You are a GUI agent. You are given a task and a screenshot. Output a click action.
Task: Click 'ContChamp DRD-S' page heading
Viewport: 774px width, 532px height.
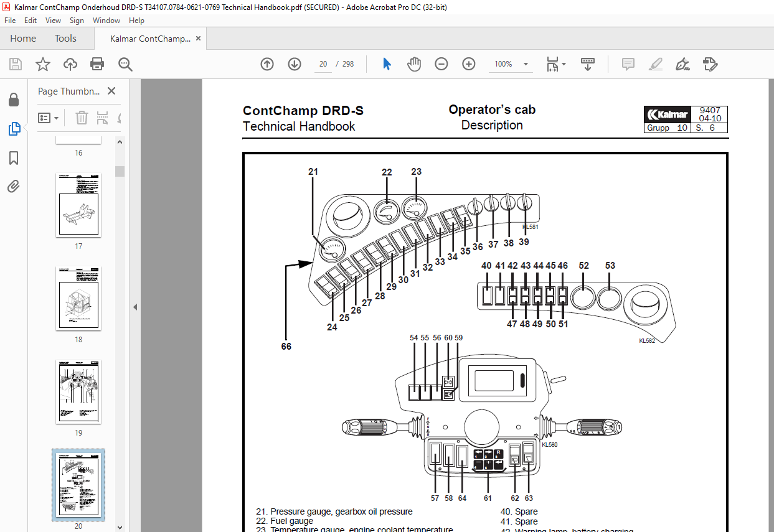303,111
